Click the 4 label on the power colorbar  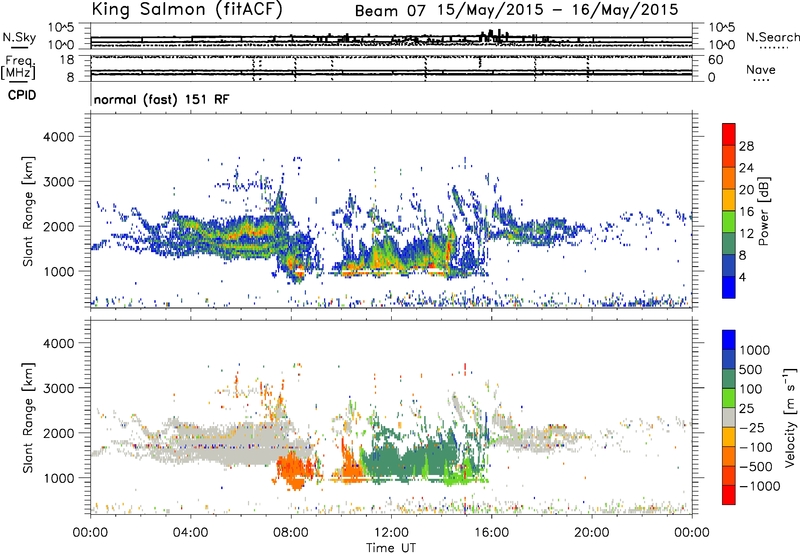click(x=742, y=277)
